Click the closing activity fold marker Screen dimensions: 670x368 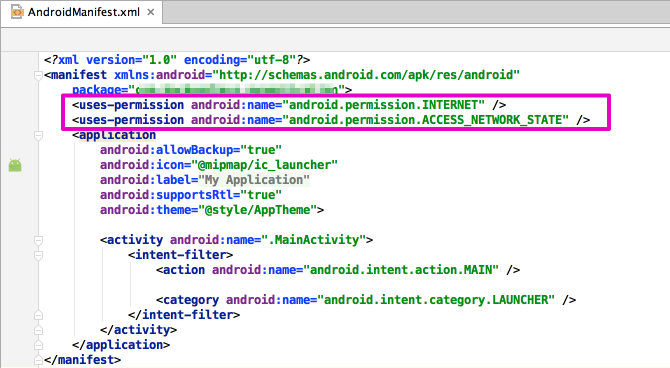pyautogui.click(x=38, y=330)
